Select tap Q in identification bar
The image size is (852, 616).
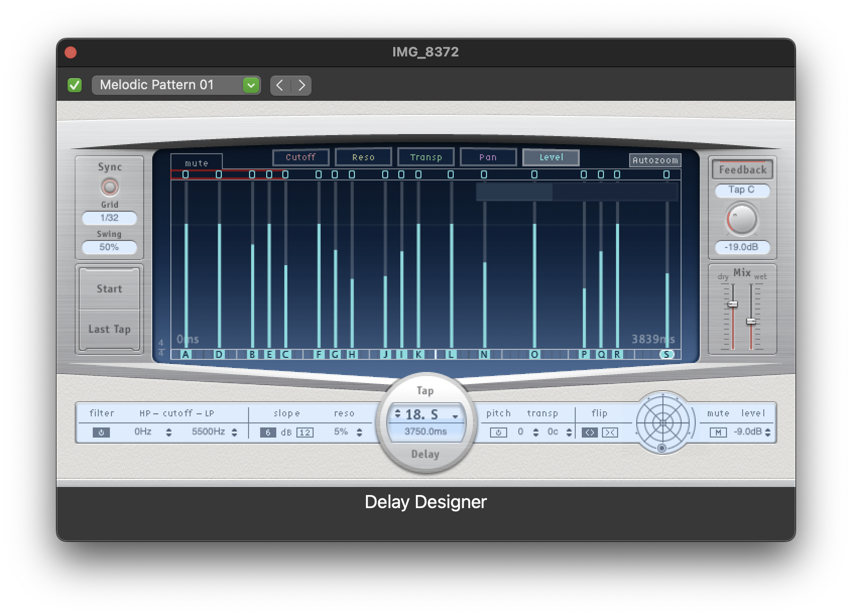tap(601, 354)
